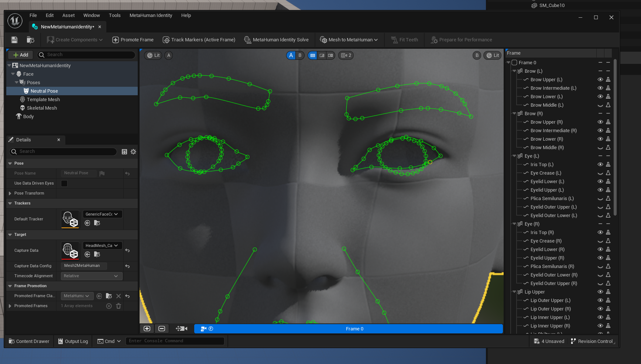Enable Use Data Driven Eyes checkbox

coord(64,183)
